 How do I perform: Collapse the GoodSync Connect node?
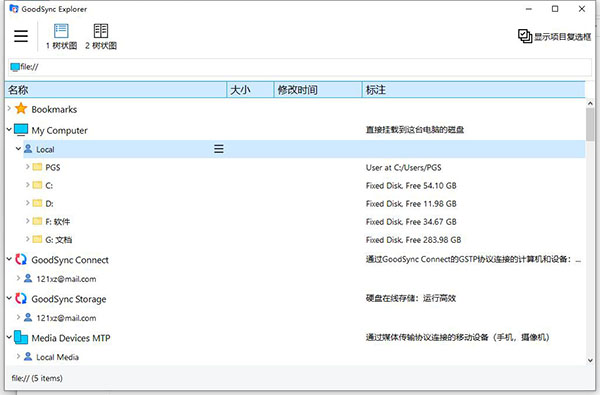tap(9, 259)
